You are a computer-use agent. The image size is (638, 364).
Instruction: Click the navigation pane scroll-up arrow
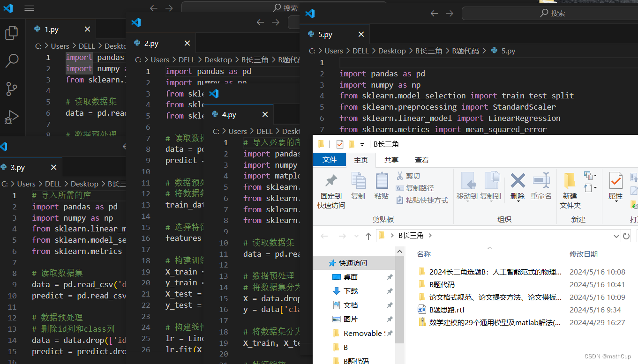(399, 251)
